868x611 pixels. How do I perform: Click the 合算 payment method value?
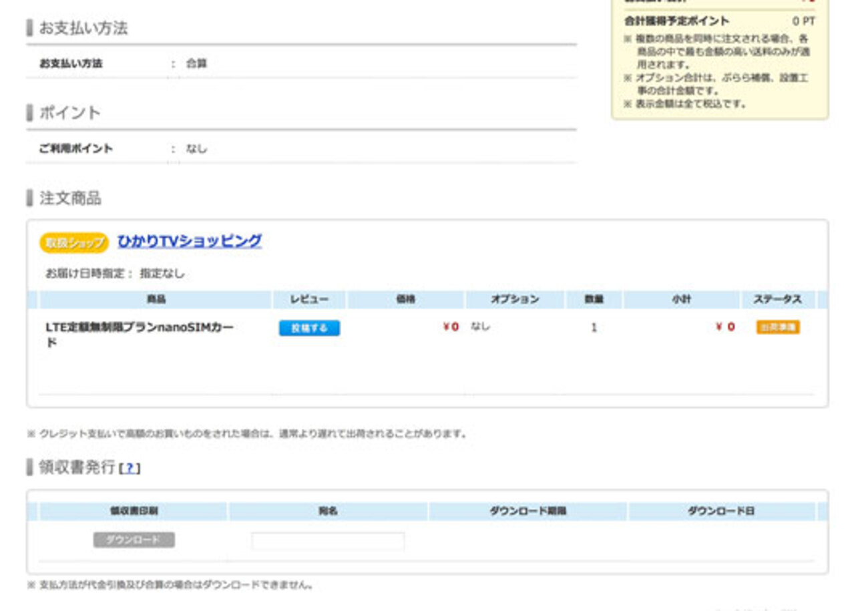point(196,64)
